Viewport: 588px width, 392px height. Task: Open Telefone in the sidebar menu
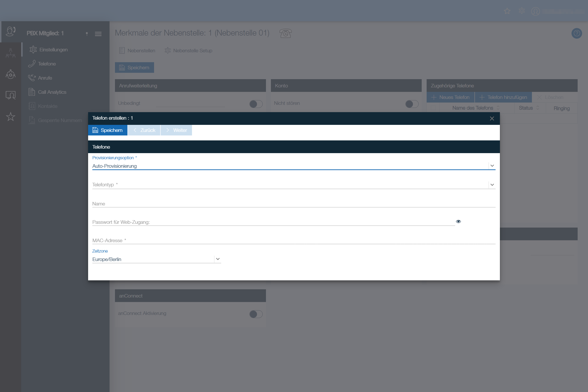pos(47,64)
